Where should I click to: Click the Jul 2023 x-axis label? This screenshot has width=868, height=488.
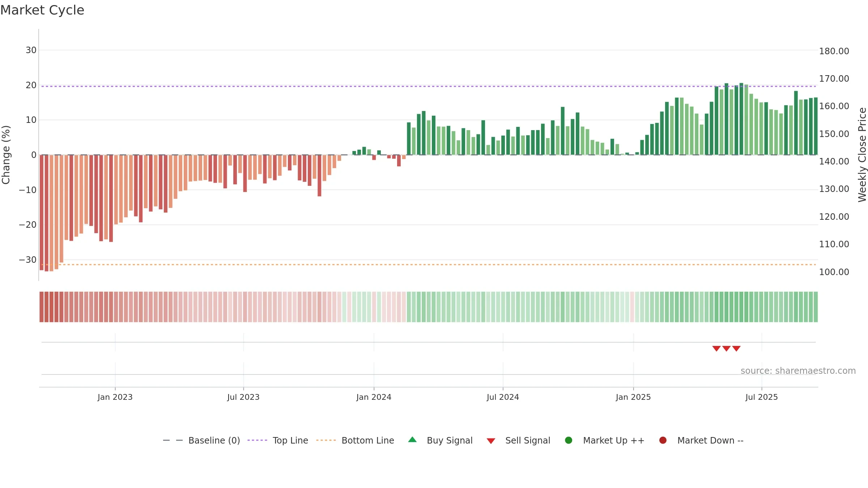pyautogui.click(x=243, y=397)
